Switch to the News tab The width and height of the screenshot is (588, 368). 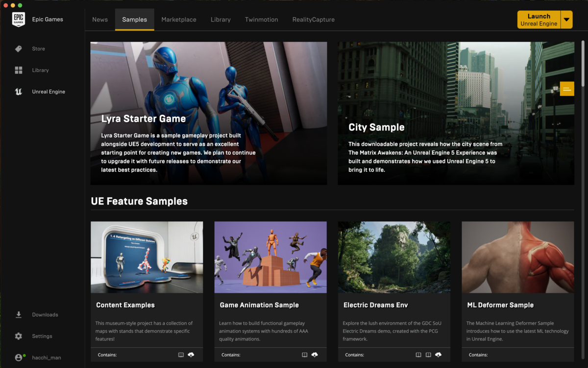pyautogui.click(x=100, y=20)
